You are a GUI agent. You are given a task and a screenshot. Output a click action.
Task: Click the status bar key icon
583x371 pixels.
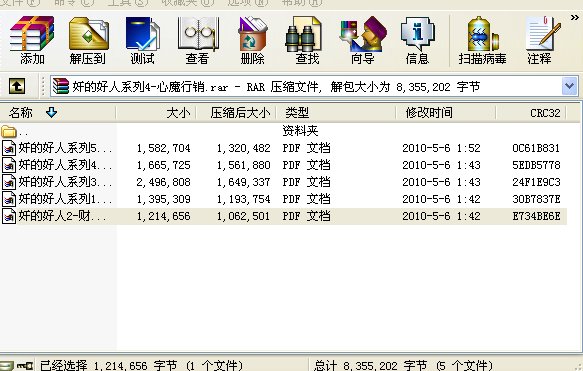tap(25, 366)
